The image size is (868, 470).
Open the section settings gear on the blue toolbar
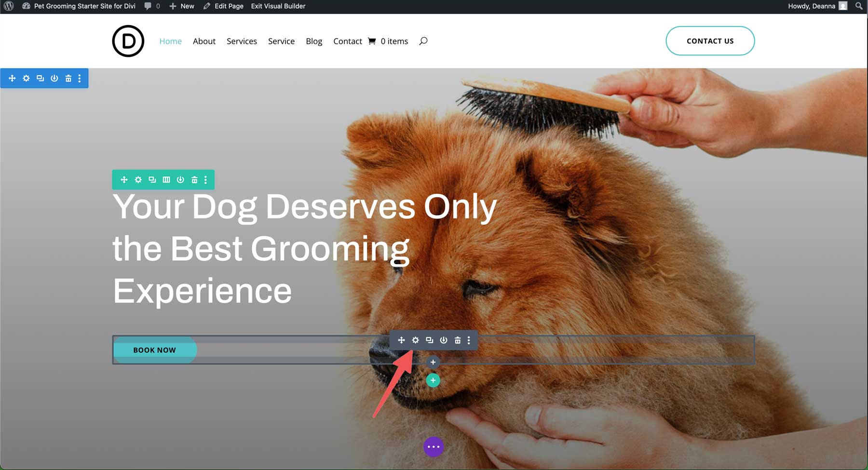[x=26, y=78]
